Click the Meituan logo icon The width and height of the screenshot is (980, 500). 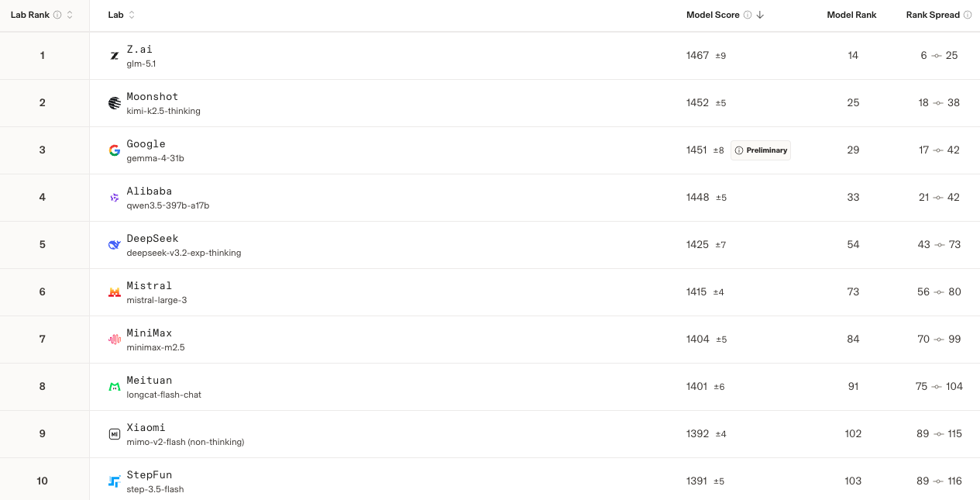[115, 387]
